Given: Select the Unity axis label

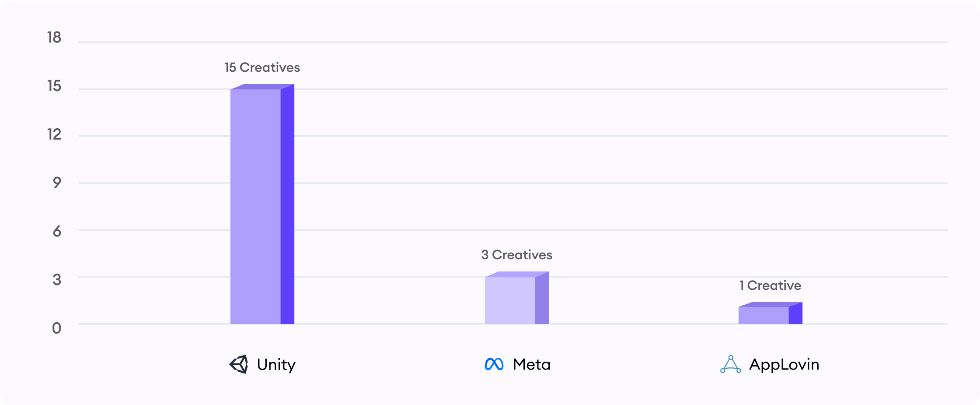Looking at the screenshot, I should pyautogui.click(x=276, y=365).
